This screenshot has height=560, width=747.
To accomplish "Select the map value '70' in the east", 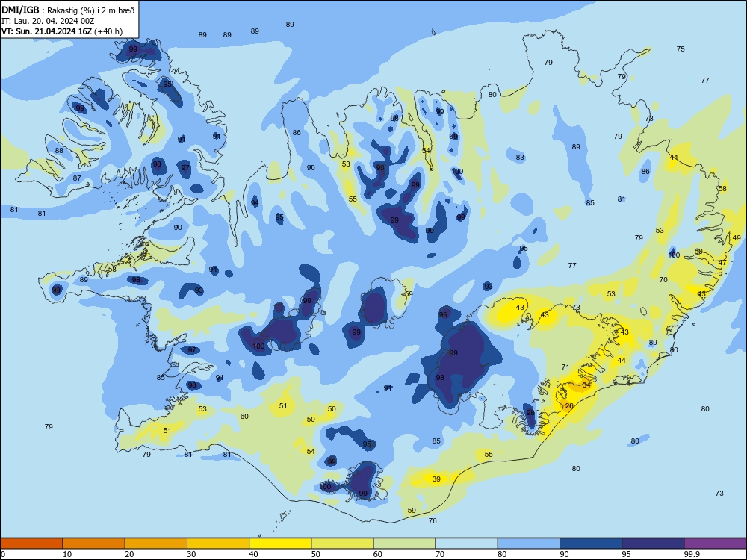I will [663, 280].
